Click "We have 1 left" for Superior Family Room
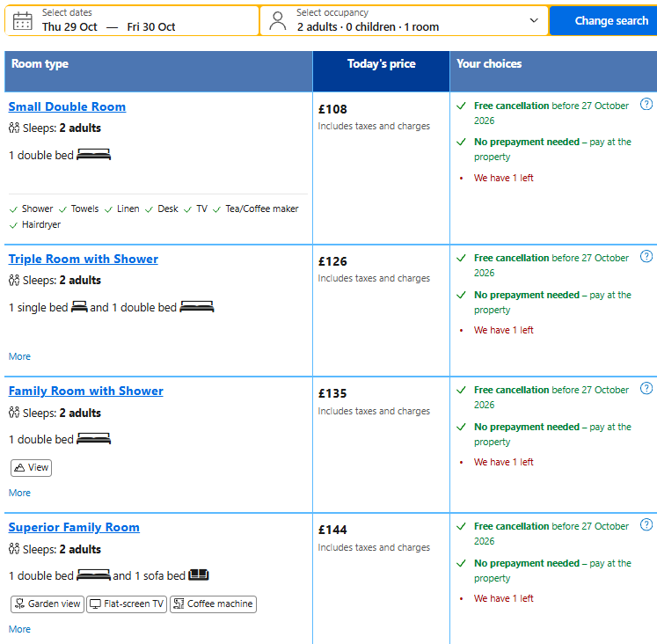 (503, 598)
